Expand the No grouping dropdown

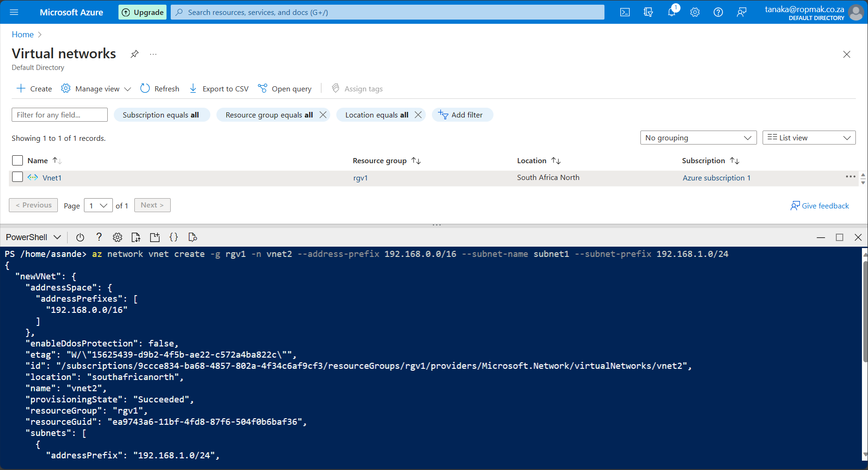tap(698, 138)
